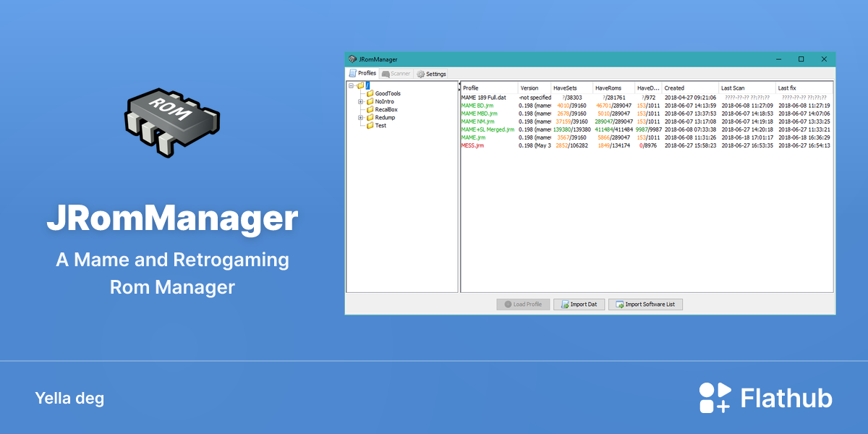Click the last scan 2018-06-18 17:01:17
Image resolution: width=868 pixels, height=434 pixels.
coord(747,137)
